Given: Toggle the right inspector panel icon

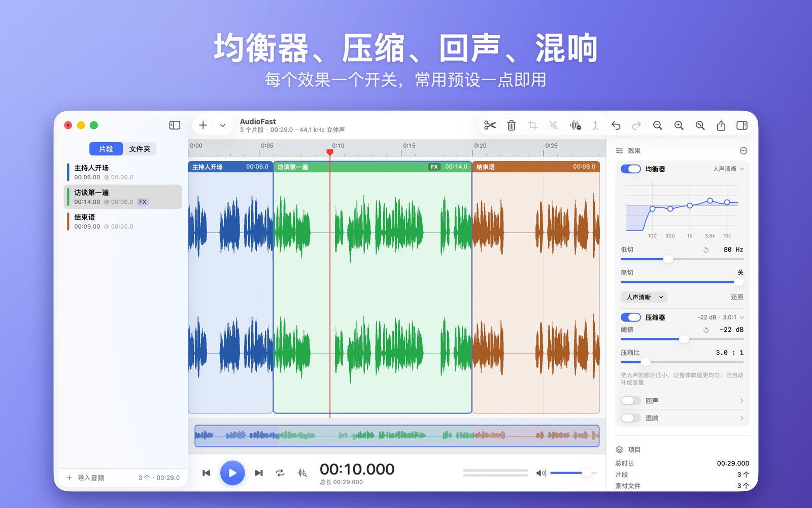Looking at the screenshot, I should [742, 125].
